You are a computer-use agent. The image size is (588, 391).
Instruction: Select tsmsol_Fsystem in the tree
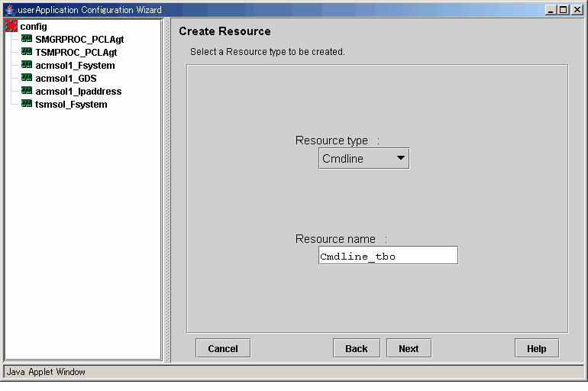71,105
